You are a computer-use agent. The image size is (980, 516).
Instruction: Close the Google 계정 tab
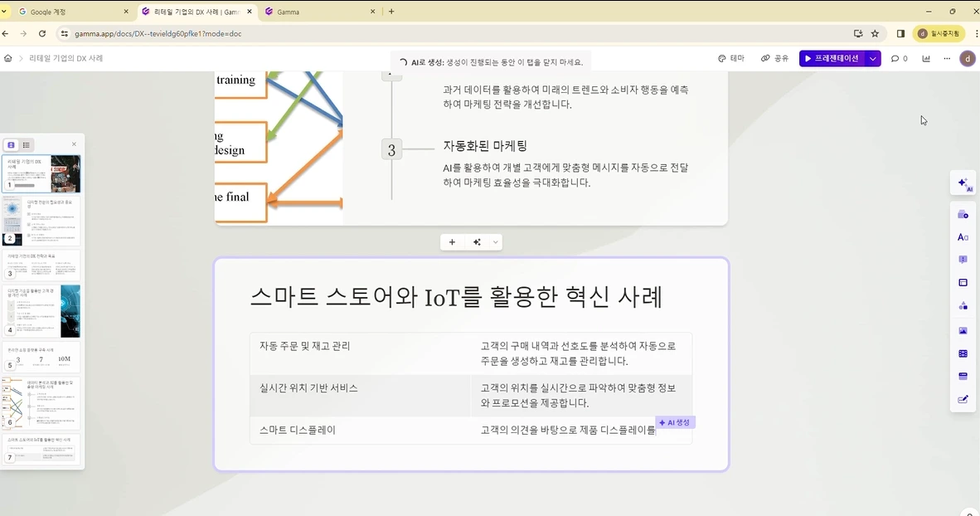click(126, 12)
